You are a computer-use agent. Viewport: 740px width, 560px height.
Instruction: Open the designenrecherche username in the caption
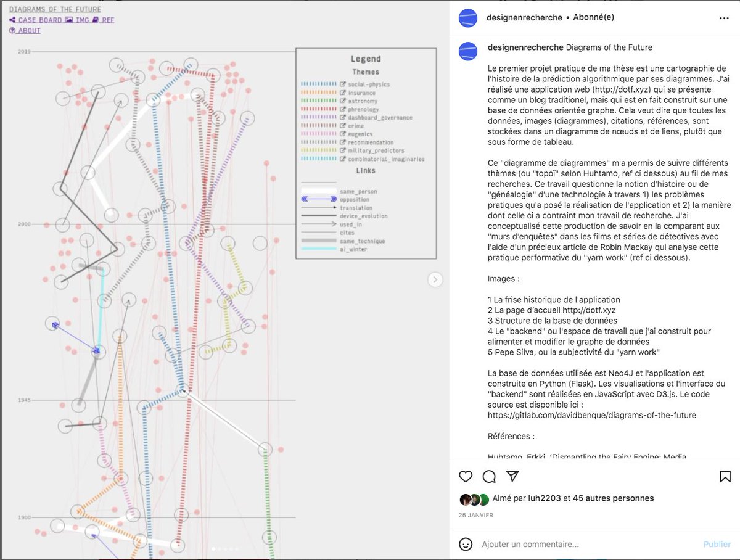(525, 47)
